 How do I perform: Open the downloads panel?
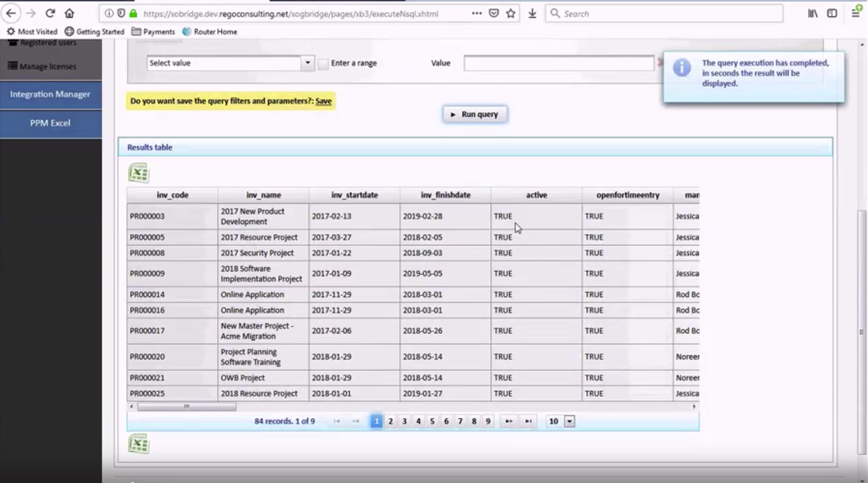click(532, 14)
